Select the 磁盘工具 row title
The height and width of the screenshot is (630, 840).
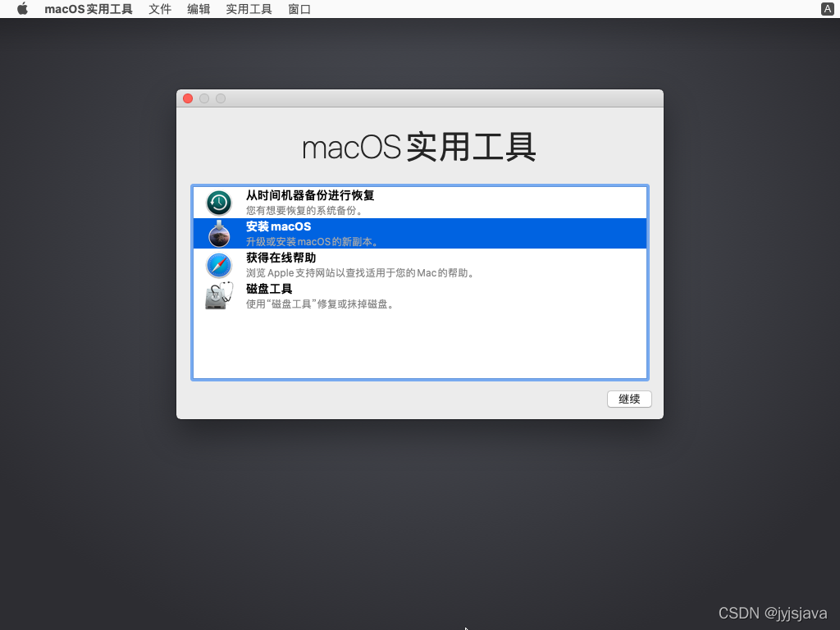269,289
